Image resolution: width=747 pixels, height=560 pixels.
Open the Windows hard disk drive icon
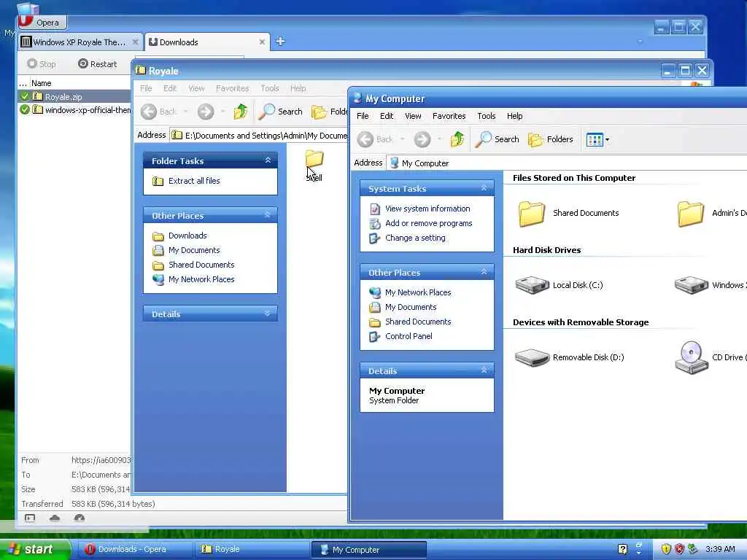tap(692, 285)
